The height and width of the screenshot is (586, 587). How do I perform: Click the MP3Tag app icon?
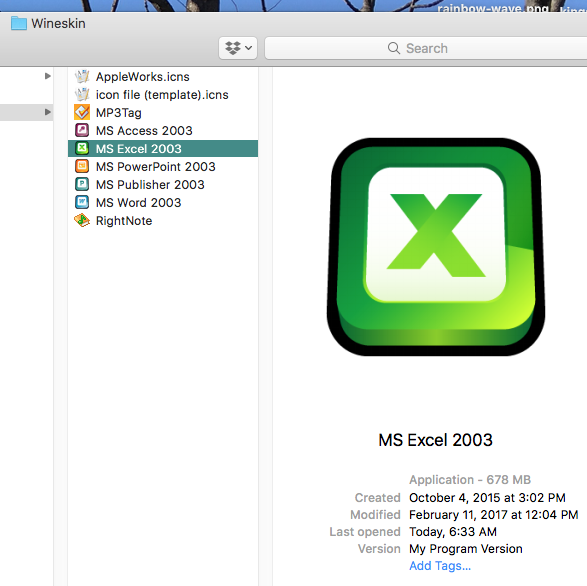tap(82, 112)
